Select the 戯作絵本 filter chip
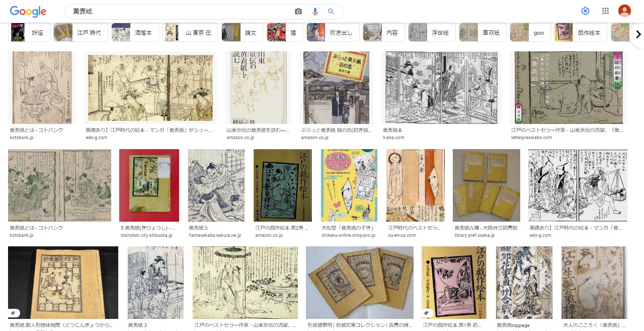This screenshot has height=331, width=644. click(581, 32)
